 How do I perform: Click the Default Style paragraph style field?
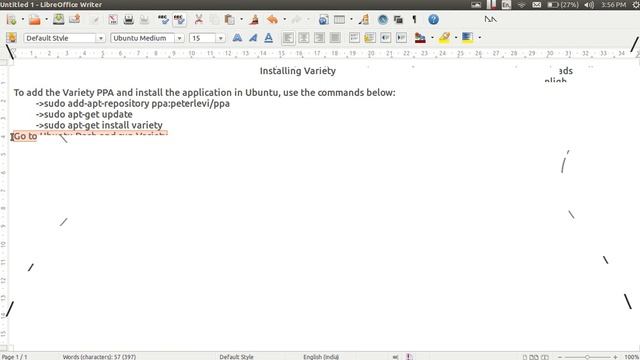pos(60,38)
